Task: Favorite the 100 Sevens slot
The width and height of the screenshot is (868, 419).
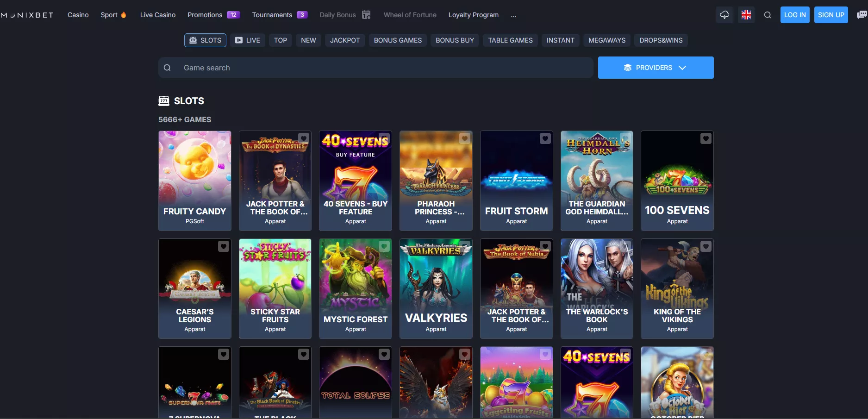Action: click(x=706, y=138)
